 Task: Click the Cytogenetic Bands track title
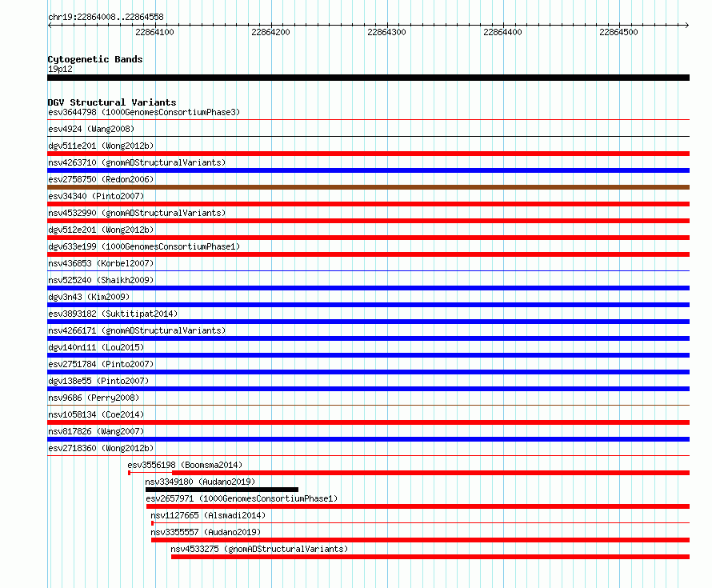pos(95,59)
